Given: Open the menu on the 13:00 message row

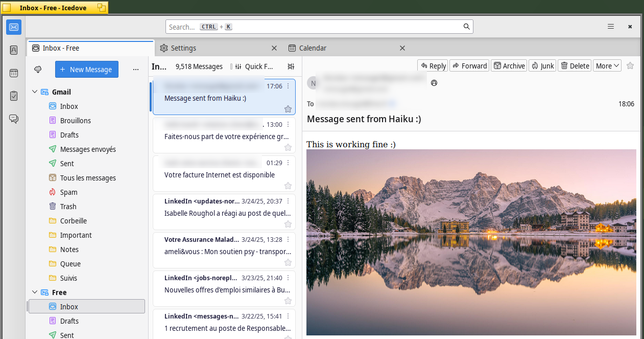Looking at the screenshot, I should pyautogui.click(x=288, y=124).
